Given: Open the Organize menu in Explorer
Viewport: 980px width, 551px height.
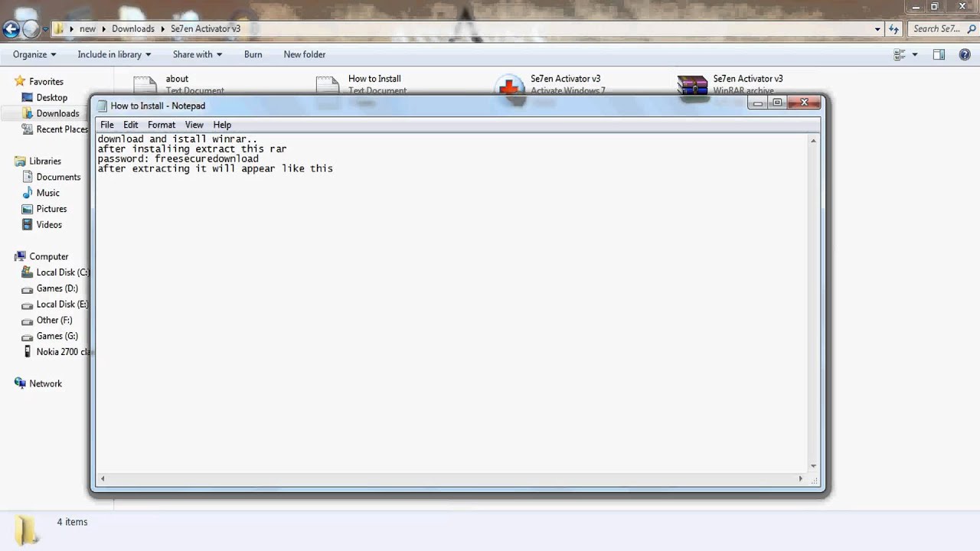Looking at the screenshot, I should pyautogui.click(x=34, y=54).
